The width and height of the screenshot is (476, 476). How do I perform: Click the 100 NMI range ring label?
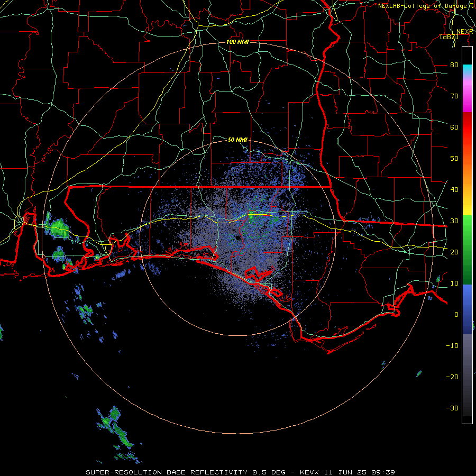237,42
